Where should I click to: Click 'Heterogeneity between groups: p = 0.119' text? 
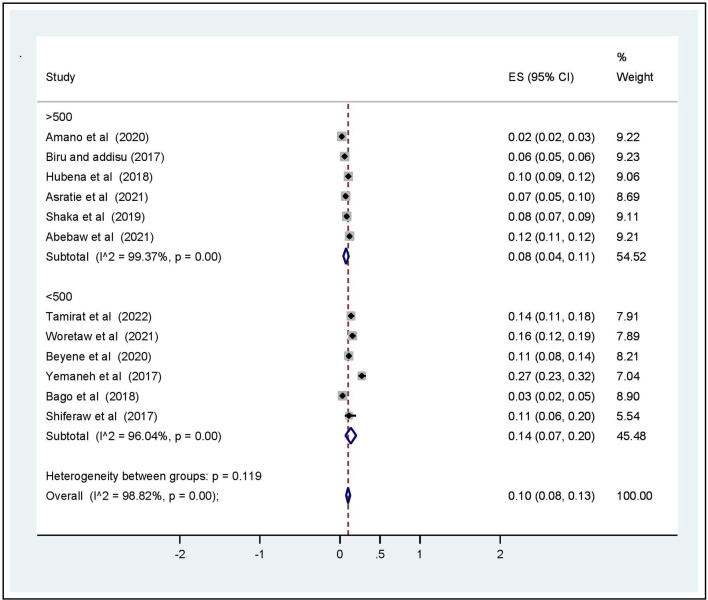coord(154,476)
